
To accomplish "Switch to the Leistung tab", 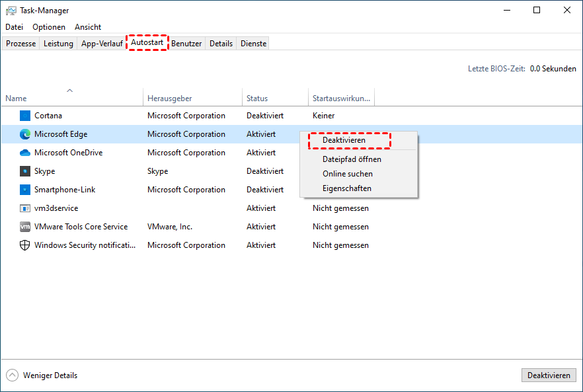I will [x=58, y=44].
